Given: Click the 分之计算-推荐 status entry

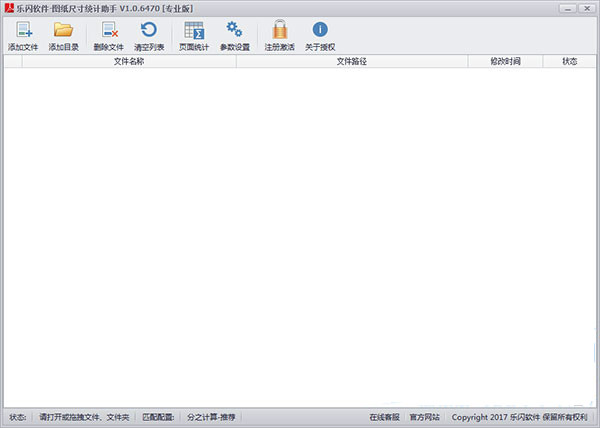Looking at the screenshot, I should tap(211, 417).
